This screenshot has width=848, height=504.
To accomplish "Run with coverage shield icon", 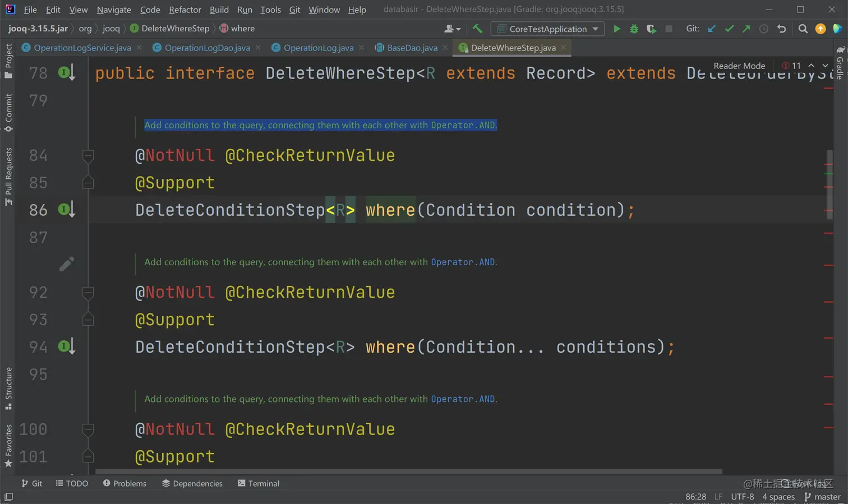I will point(651,29).
